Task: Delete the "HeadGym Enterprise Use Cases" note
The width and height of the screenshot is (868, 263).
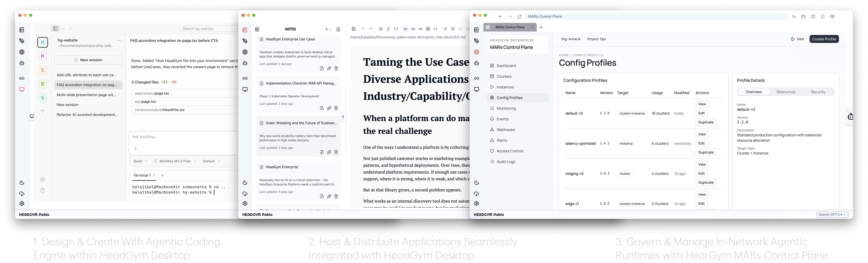Action: click(x=336, y=68)
